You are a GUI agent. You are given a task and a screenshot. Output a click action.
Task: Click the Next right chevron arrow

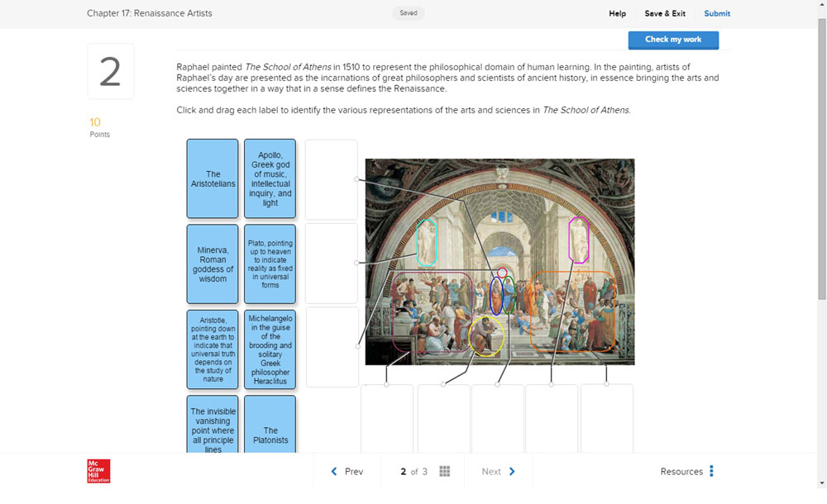coord(512,471)
